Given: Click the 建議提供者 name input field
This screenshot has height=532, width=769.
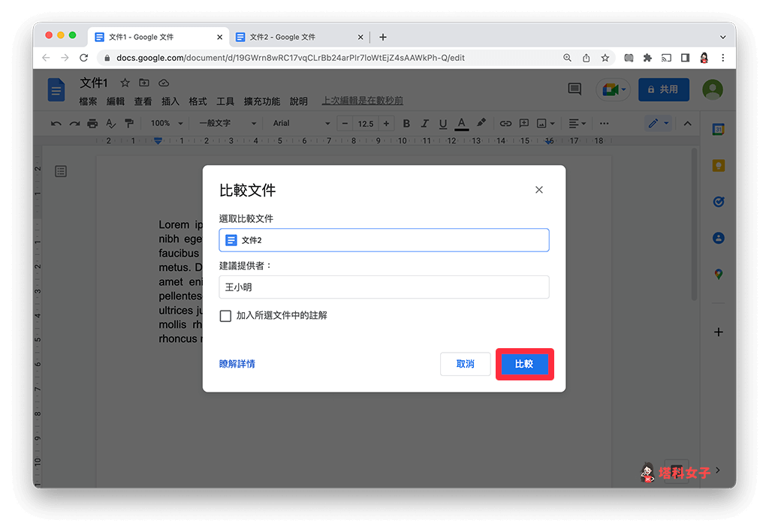Looking at the screenshot, I should [384, 287].
